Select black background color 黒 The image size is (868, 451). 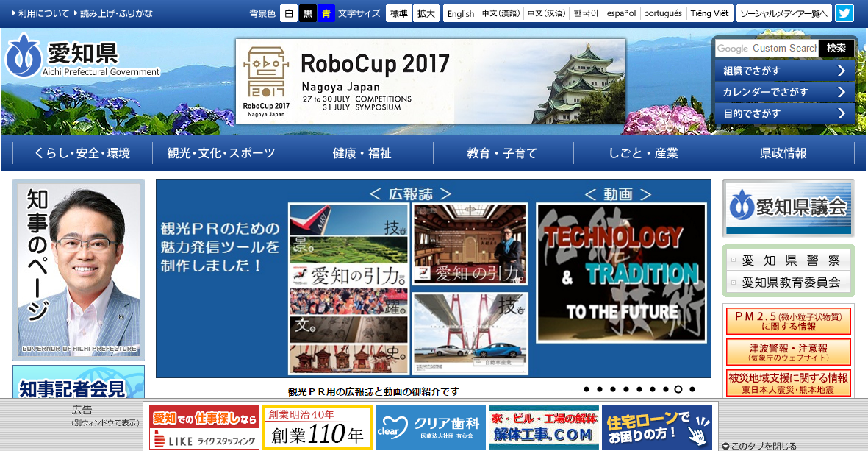pos(308,13)
